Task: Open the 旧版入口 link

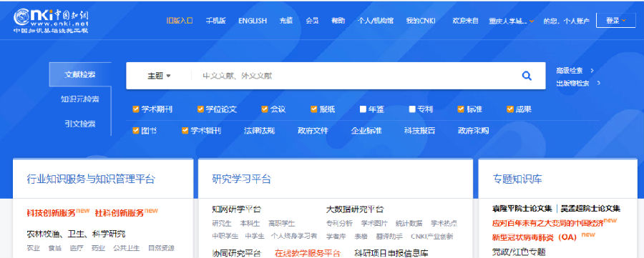Action: (180, 21)
